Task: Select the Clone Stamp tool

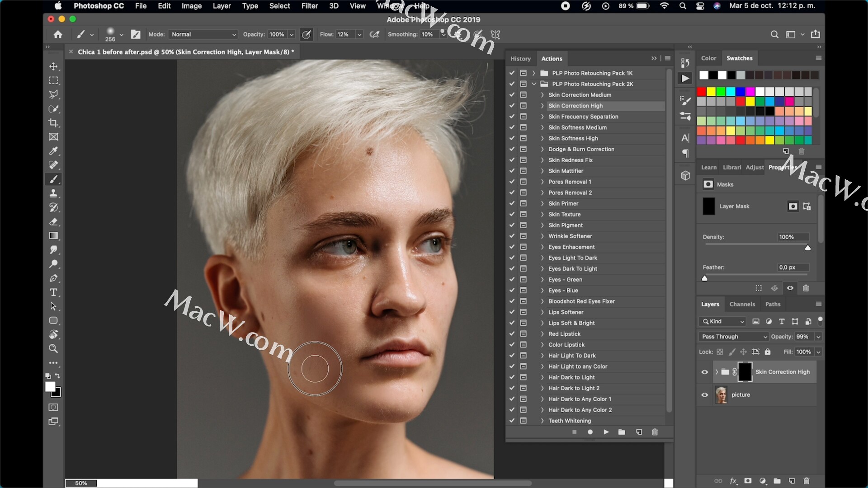Action: tap(53, 193)
